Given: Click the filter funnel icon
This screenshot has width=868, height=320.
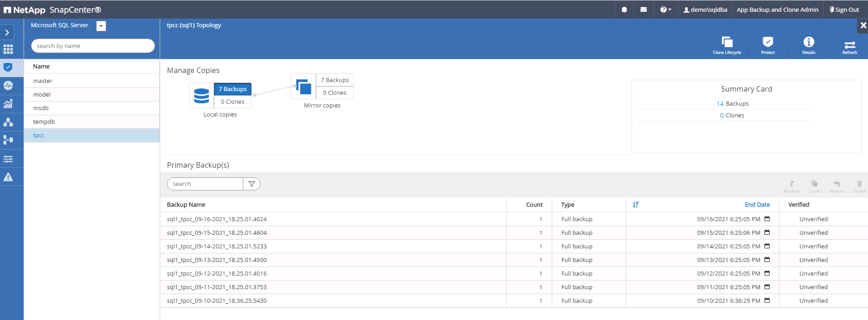Looking at the screenshot, I should pyautogui.click(x=251, y=184).
